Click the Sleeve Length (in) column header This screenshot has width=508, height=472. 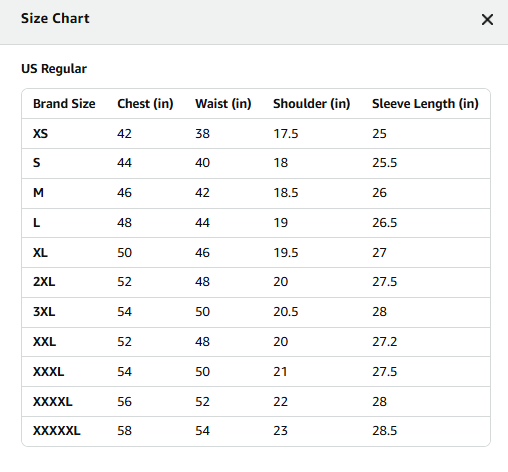(425, 104)
